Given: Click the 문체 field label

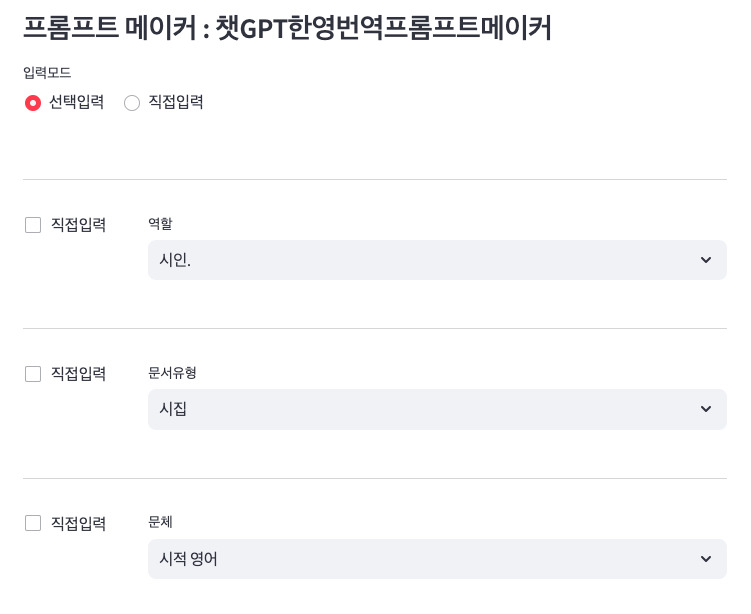Looking at the screenshot, I should (x=160, y=521).
